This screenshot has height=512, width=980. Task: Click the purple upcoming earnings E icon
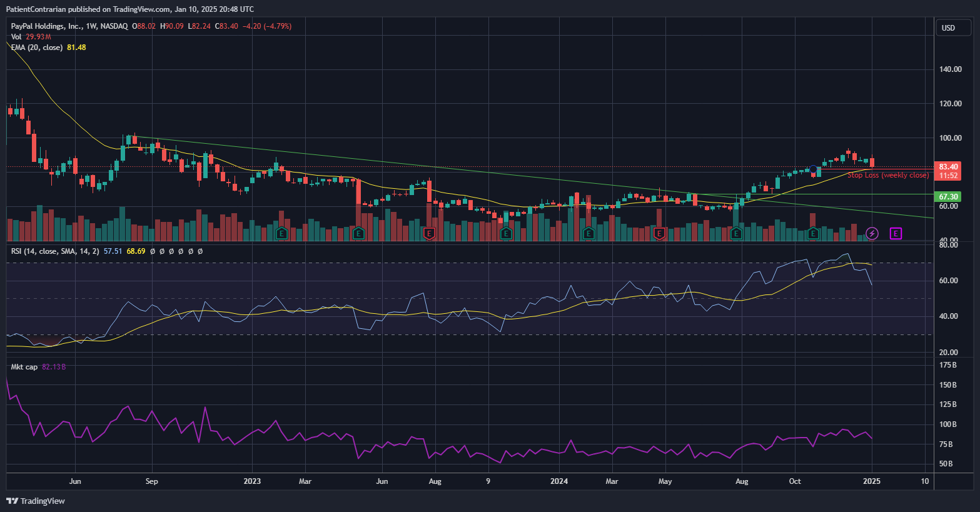[x=896, y=234]
